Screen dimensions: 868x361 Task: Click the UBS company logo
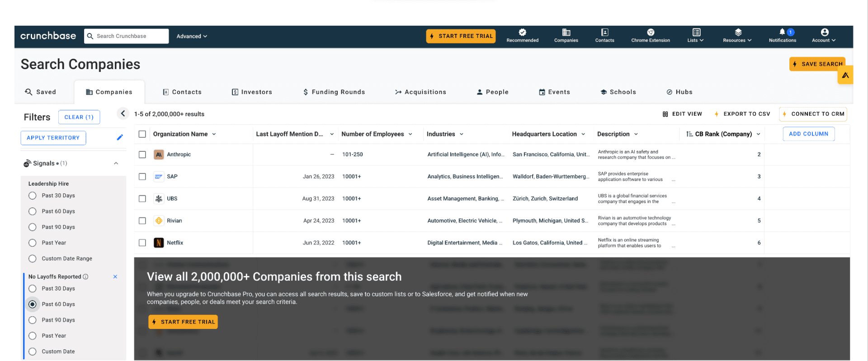[159, 199]
